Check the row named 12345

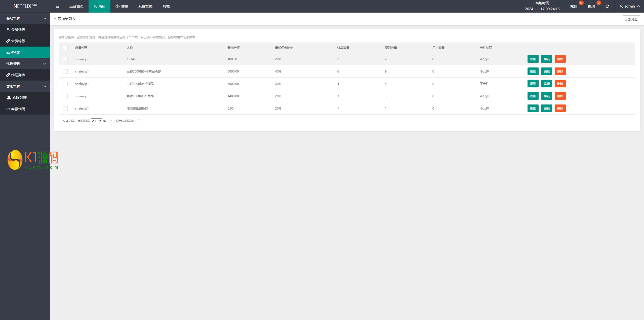click(x=65, y=59)
